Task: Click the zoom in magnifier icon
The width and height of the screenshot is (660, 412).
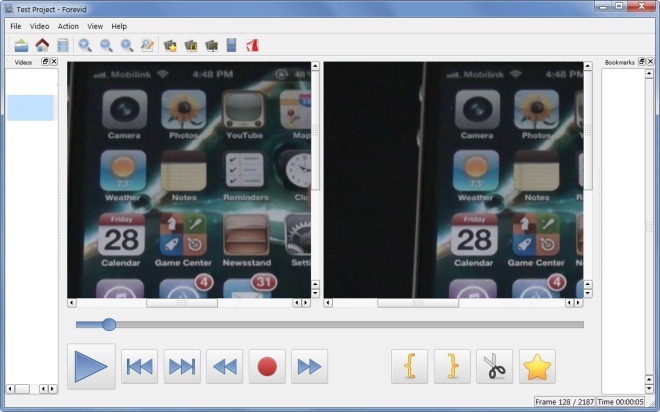Action: pyautogui.click(x=85, y=45)
